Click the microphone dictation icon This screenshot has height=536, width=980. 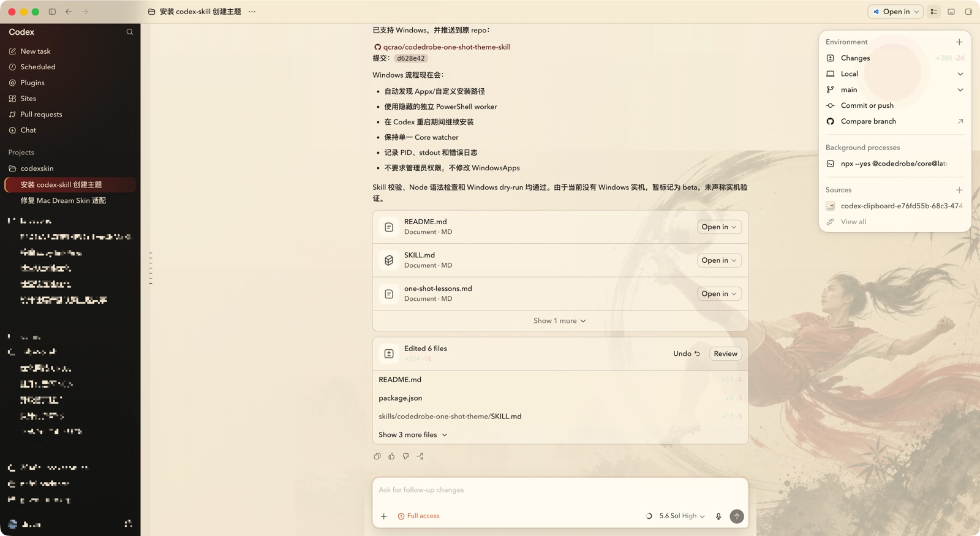click(718, 516)
